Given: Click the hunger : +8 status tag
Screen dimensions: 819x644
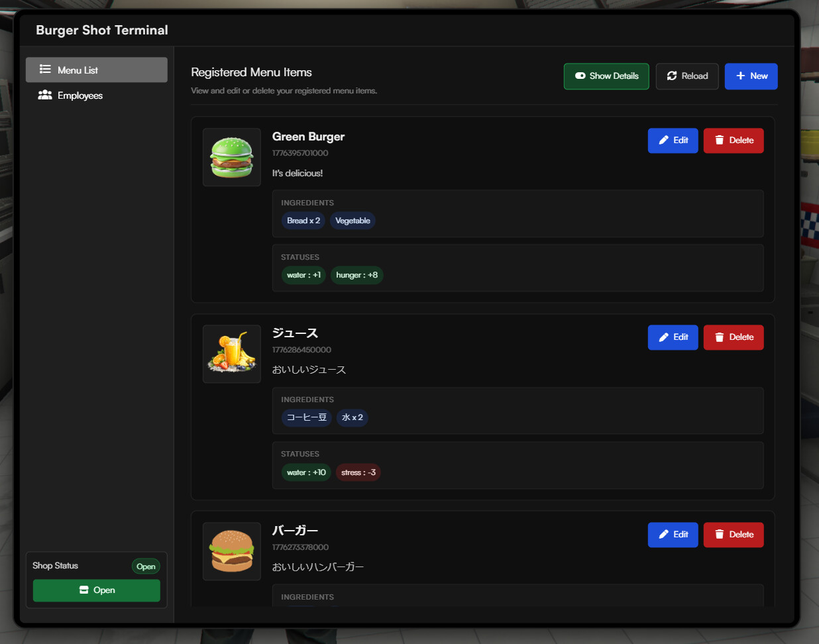Looking at the screenshot, I should [356, 275].
